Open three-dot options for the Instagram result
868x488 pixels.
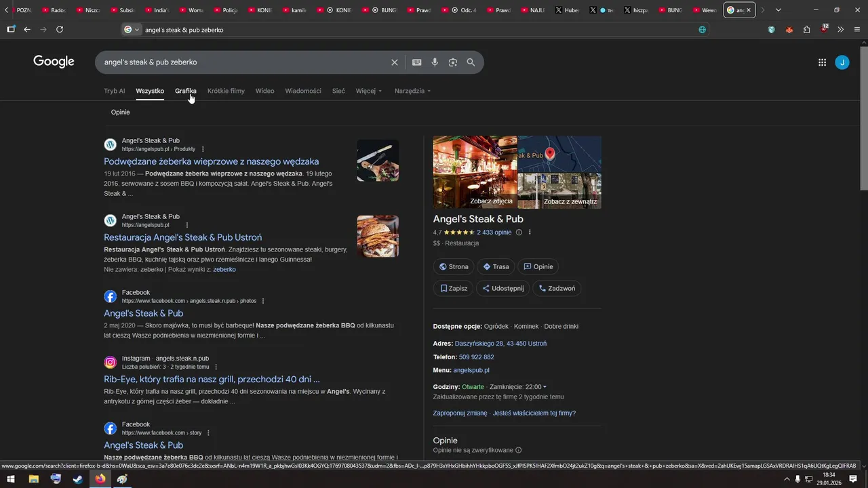216,367
